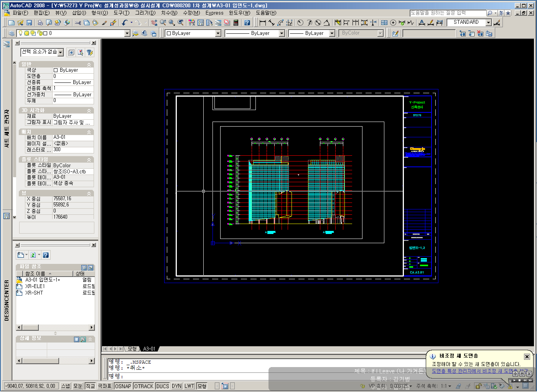Switch to the 모형 model tab
The image size is (537, 392).
coord(132,349)
